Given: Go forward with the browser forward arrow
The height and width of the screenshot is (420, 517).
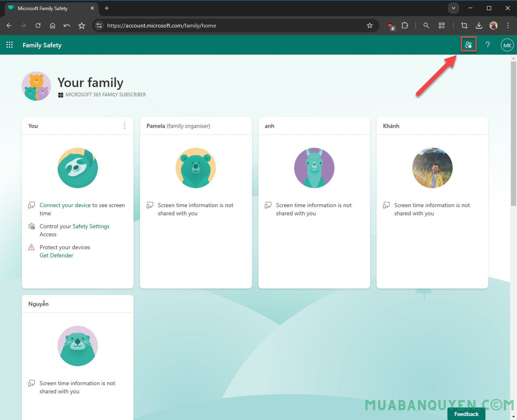Looking at the screenshot, I should 23,25.
